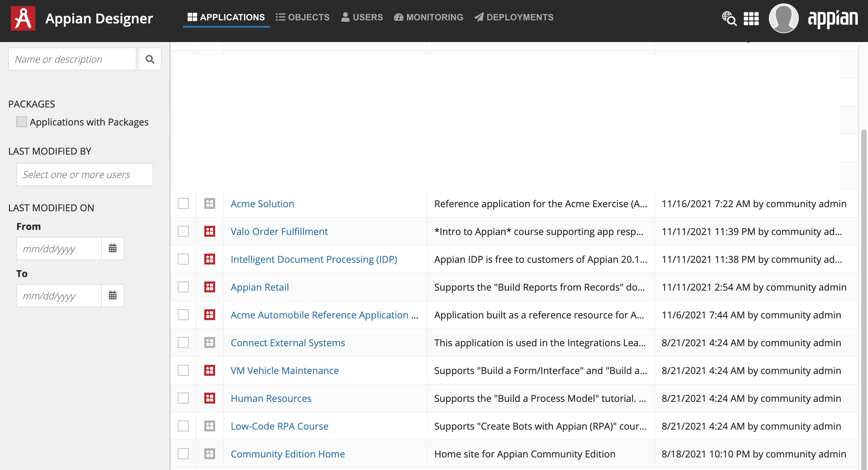Click the 'This application is used in the Integrations' description
This screenshot has height=470, width=868.
(540, 342)
